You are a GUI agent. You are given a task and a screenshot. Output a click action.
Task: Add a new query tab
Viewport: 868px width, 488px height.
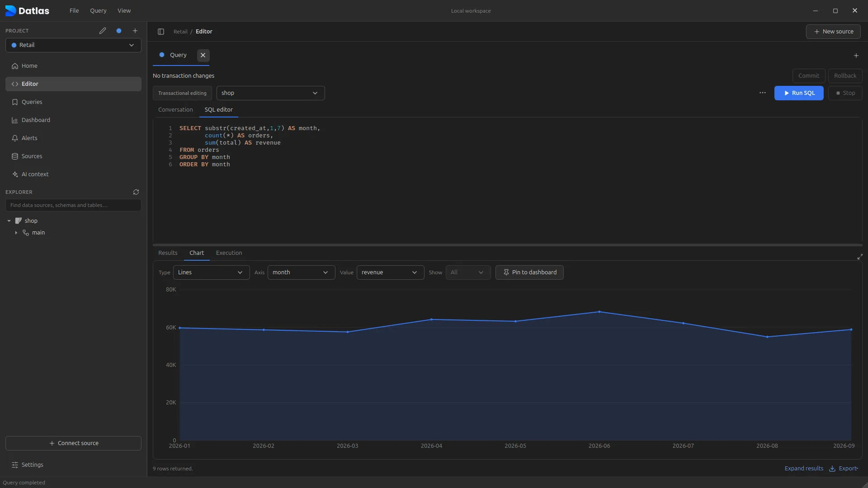[x=856, y=56]
